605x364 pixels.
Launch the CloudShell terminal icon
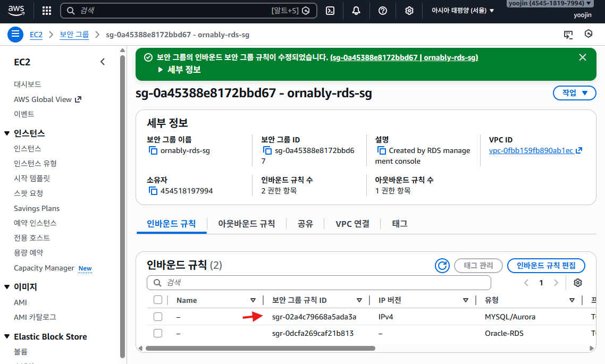point(330,11)
